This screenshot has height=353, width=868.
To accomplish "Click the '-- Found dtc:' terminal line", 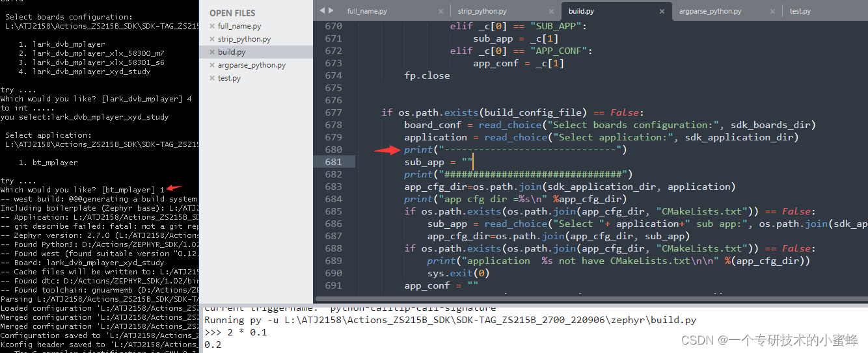I will coord(100,281).
